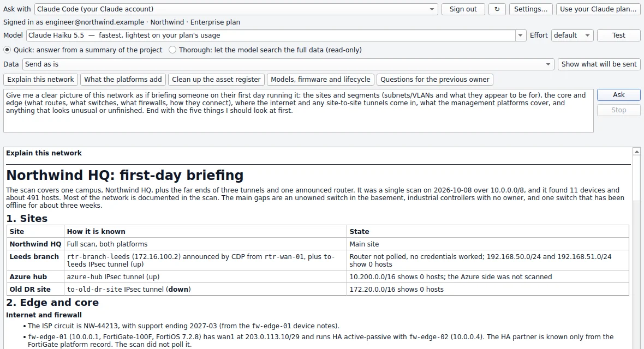Open the Data Send as is dropdown
Image resolution: width=644 pixels, height=349 pixels.
(x=288, y=64)
